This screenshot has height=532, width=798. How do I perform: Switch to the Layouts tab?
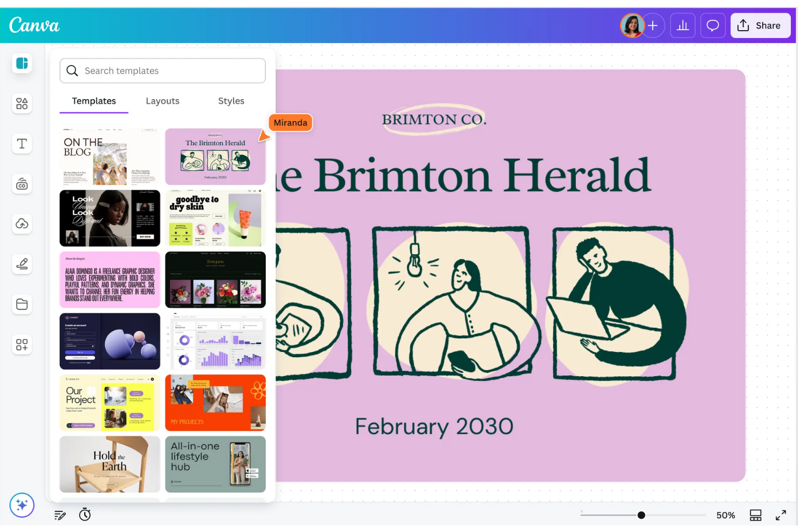(x=162, y=101)
